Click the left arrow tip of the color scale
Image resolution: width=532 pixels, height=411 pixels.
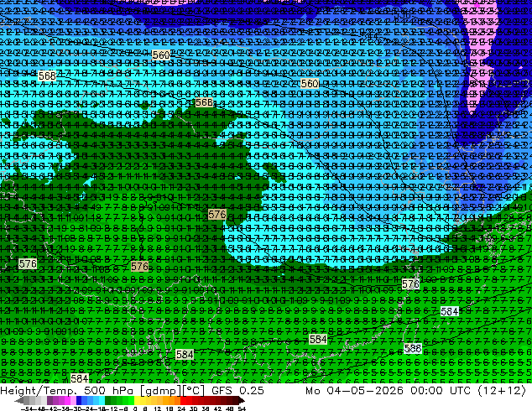16,401
